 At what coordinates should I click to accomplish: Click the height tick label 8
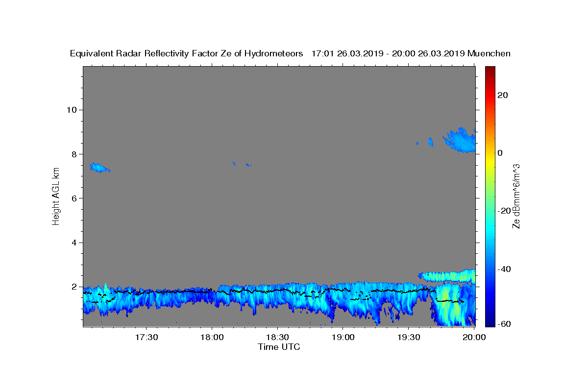tap(73, 154)
